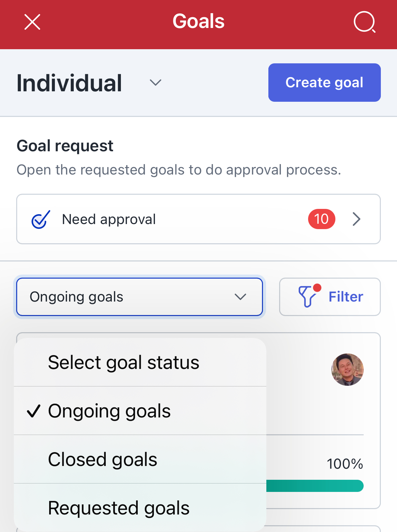Collapse the Ongoing goals status dropdown arrow
This screenshot has width=397, height=532.
click(x=240, y=297)
